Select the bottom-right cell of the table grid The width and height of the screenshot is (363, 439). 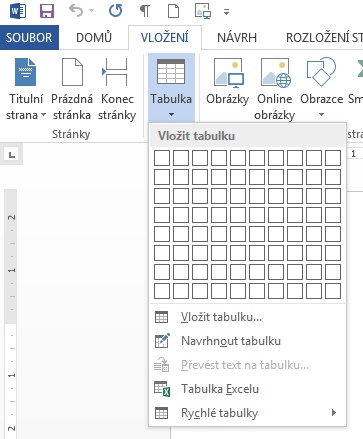coord(333,291)
